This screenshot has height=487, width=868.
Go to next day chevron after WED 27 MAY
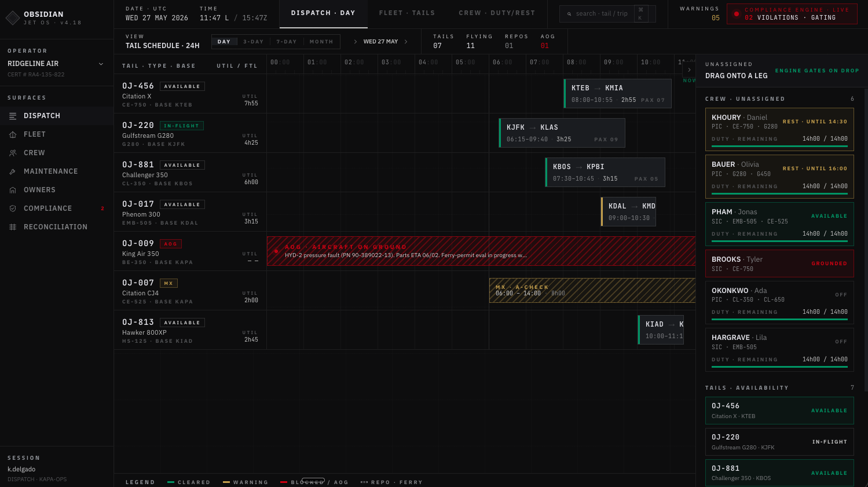click(406, 42)
